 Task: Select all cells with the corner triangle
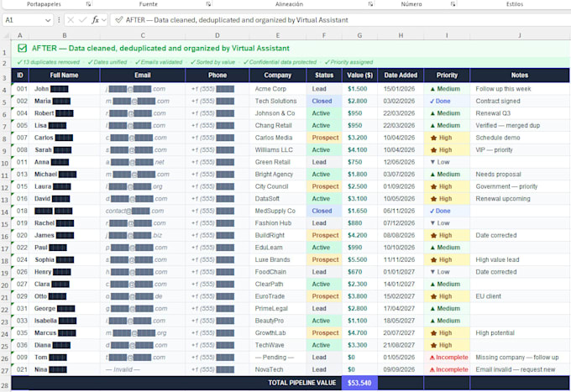(x=6, y=35)
